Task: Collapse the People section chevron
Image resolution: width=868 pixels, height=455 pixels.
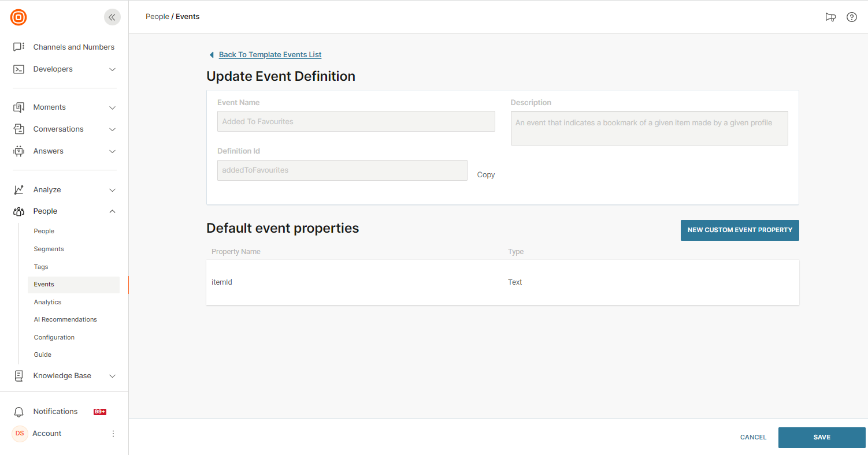Action: click(113, 211)
